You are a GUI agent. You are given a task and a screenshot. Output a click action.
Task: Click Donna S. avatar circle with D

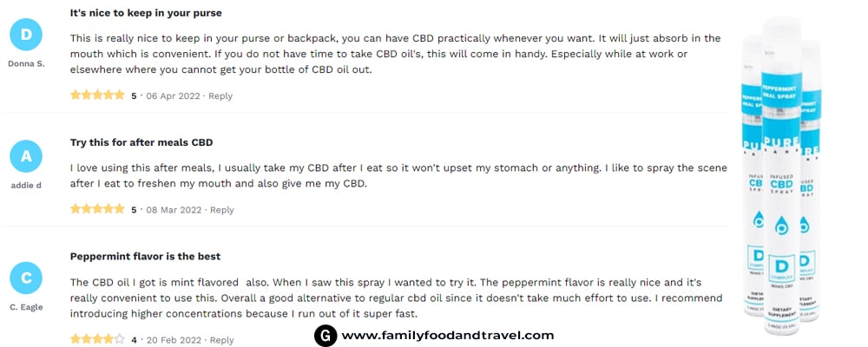26,35
